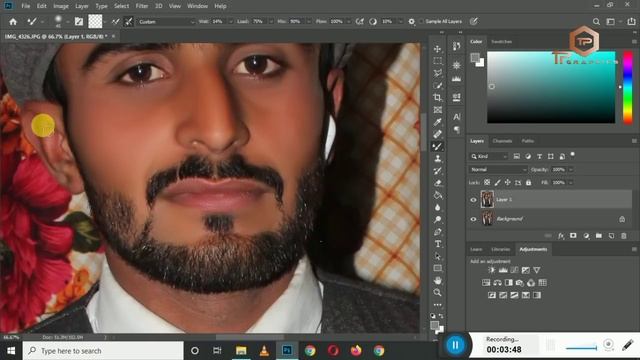Delete layer with trash icon

click(x=624, y=236)
